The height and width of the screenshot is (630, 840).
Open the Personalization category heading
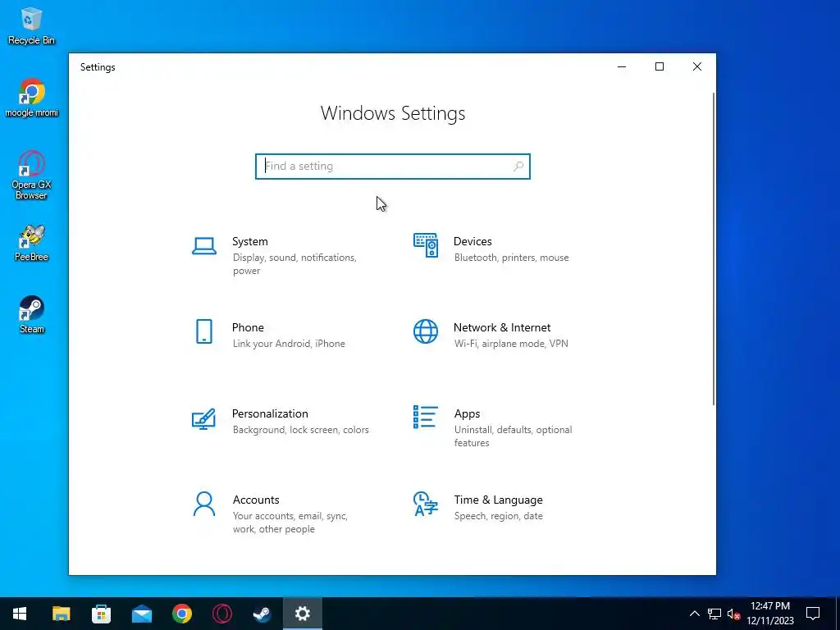[x=270, y=413]
